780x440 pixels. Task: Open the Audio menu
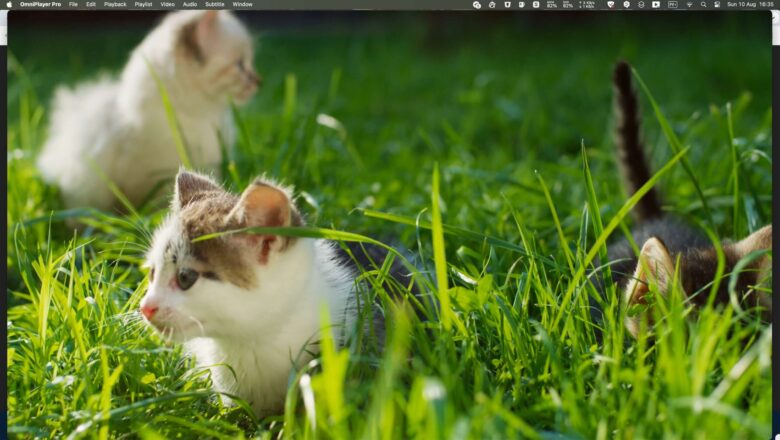tap(190, 4)
